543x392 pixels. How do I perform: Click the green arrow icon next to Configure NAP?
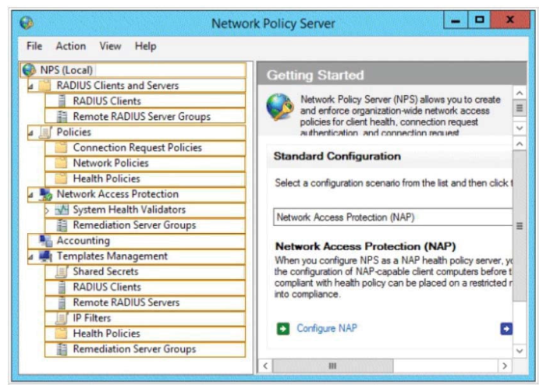[283, 328]
